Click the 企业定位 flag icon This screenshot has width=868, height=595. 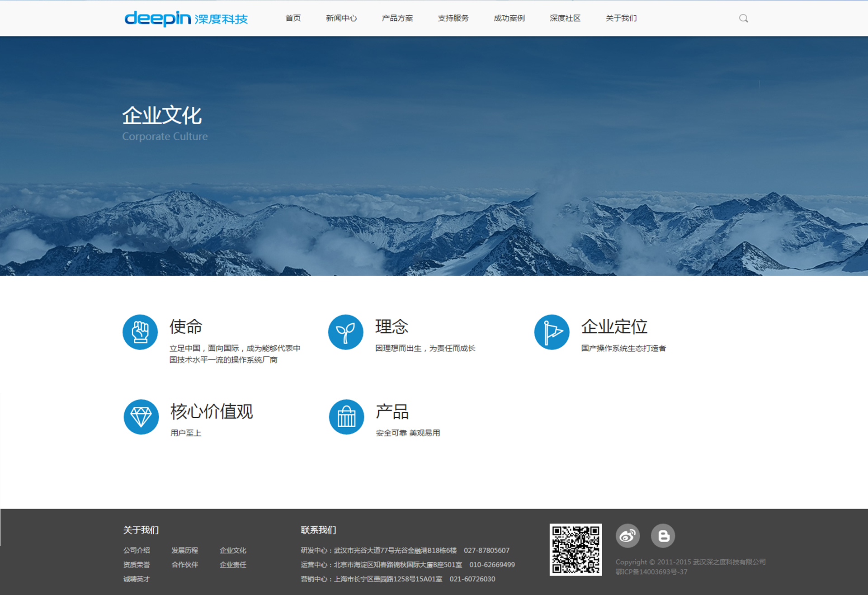(552, 332)
